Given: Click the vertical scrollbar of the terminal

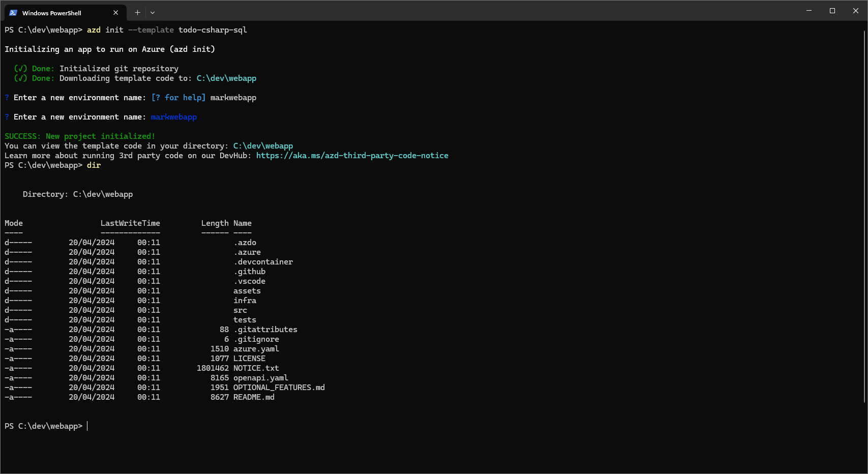Looking at the screenshot, I should pos(864,216).
